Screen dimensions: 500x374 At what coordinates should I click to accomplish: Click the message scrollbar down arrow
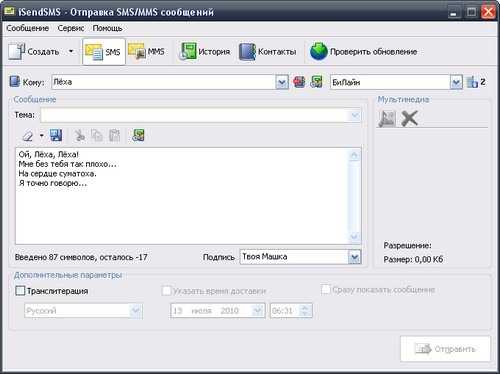[354, 236]
